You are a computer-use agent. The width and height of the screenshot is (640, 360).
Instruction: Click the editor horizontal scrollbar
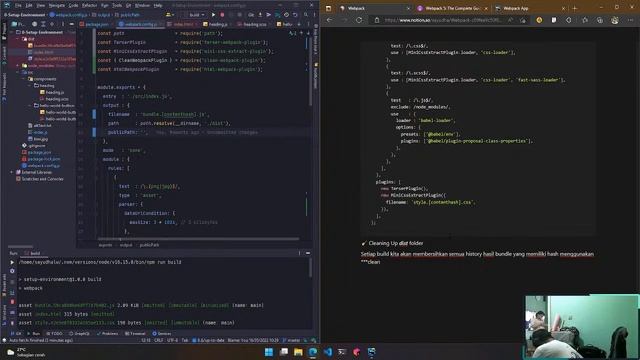[x=198, y=239]
